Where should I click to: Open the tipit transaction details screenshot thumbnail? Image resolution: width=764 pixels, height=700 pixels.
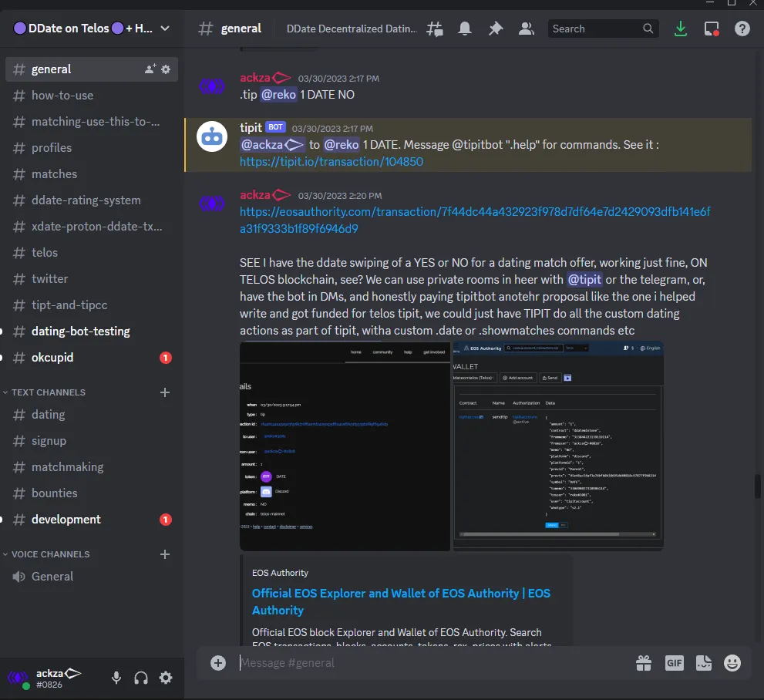pos(345,446)
